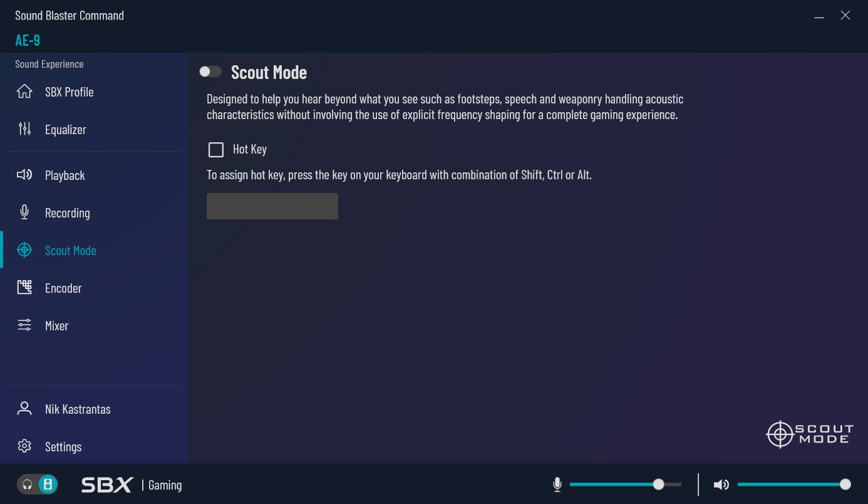
Task: Click the hot key assignment field
Action: click(272, 206)
